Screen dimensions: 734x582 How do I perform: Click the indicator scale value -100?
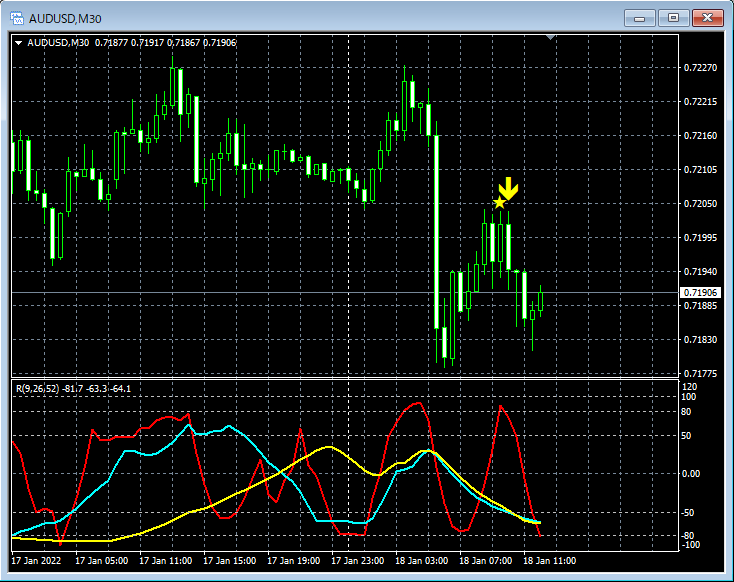[690, 545]
